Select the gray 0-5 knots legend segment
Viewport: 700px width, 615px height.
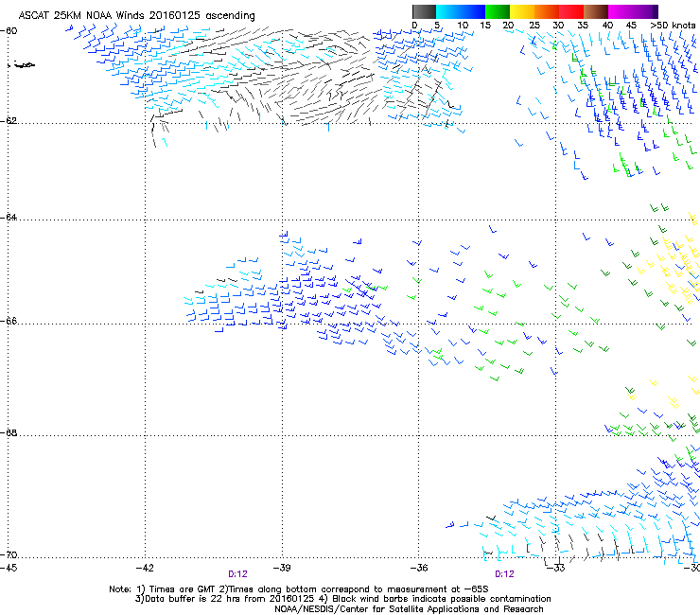tap(424, 11)
